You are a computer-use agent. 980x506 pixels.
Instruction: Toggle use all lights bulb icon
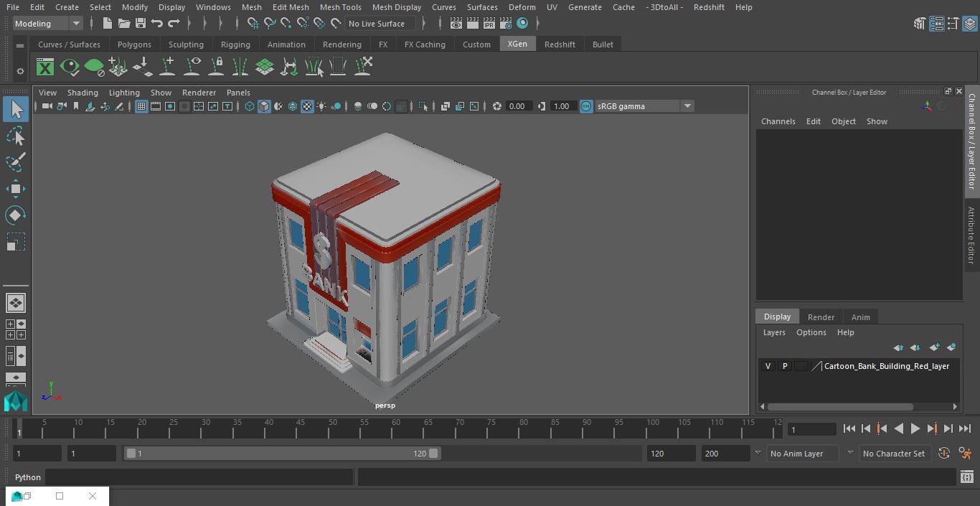(x=321, y=106)
